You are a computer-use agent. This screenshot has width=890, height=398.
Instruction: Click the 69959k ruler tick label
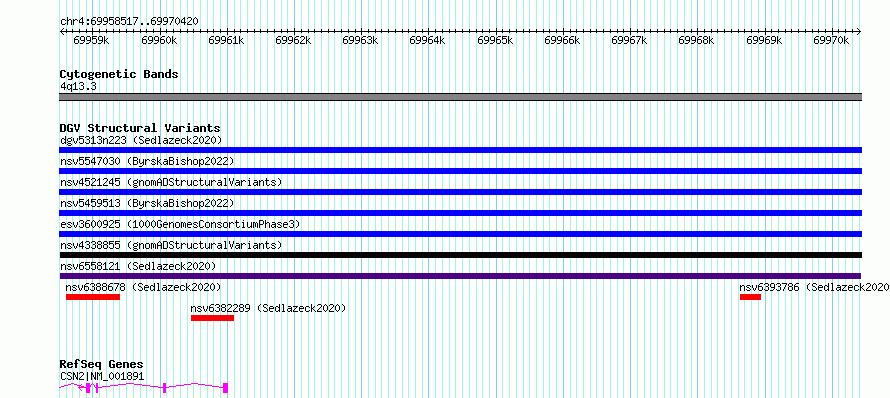(x=91, y=40)
